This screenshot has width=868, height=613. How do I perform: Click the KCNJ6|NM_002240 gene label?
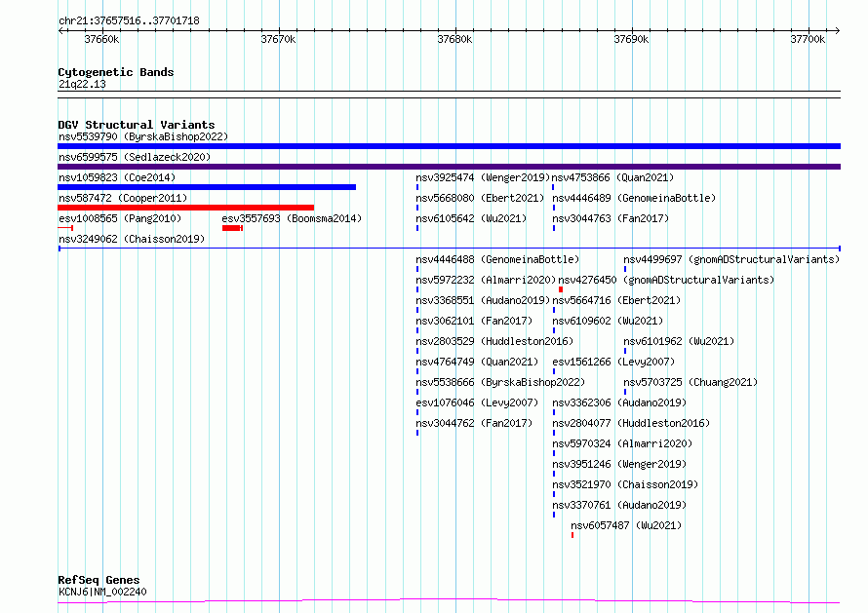pos(102,592)
